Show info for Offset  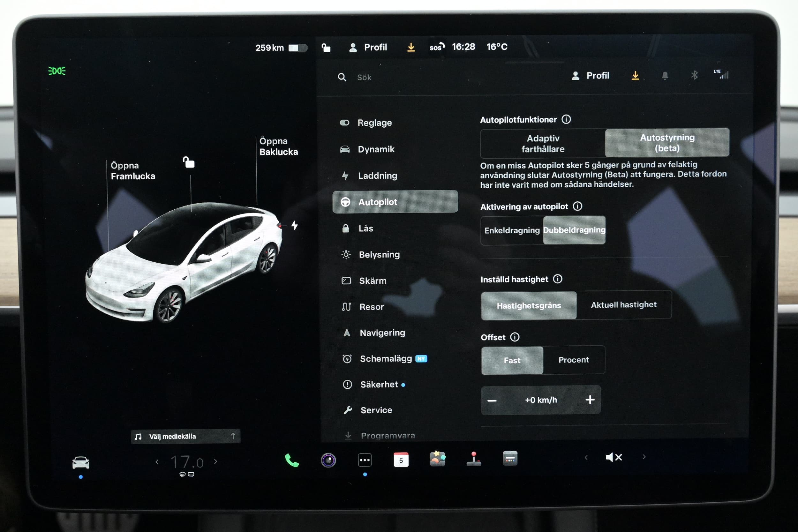[515, 337]
